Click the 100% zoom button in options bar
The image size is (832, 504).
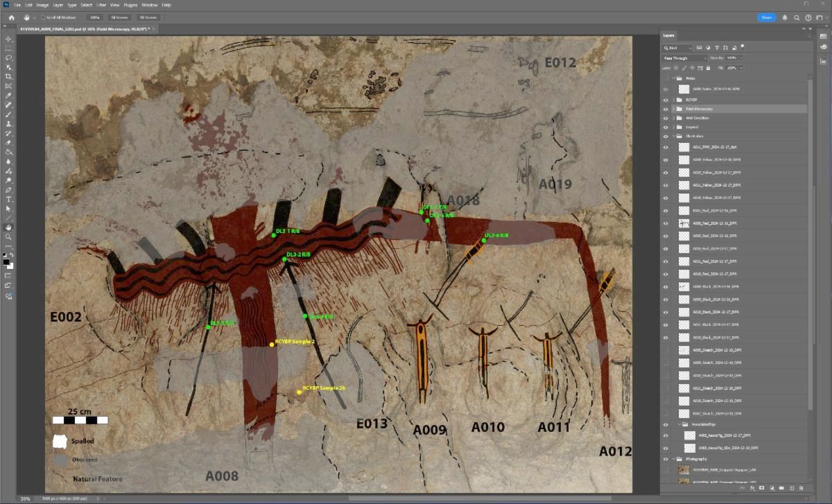point(95,17)
